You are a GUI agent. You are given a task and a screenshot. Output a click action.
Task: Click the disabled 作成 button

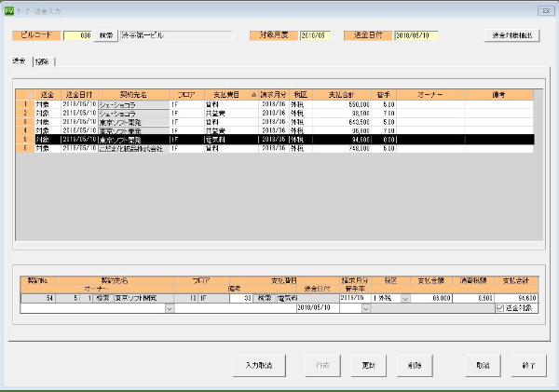[322, 365]
